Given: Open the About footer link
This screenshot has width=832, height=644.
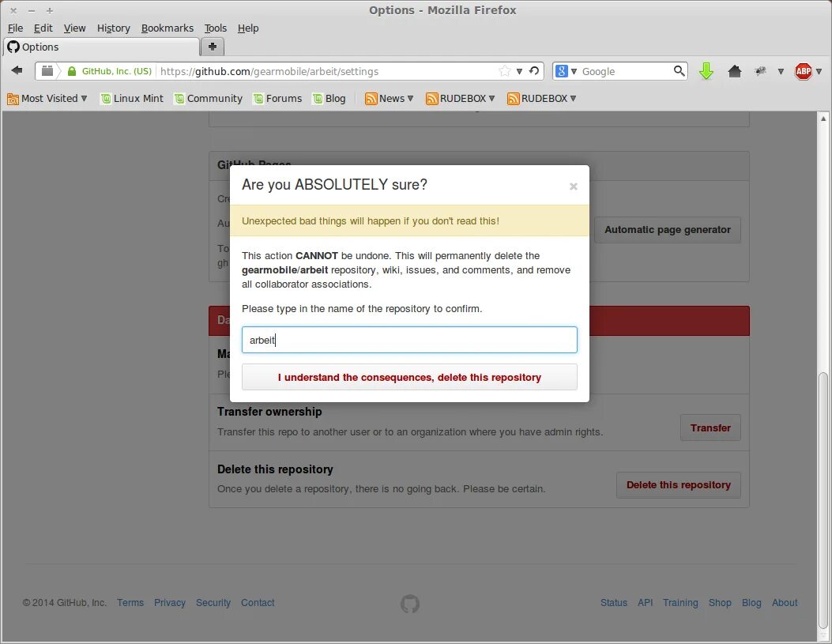Looking at the screenshot, I should click(x=785, y=603).
